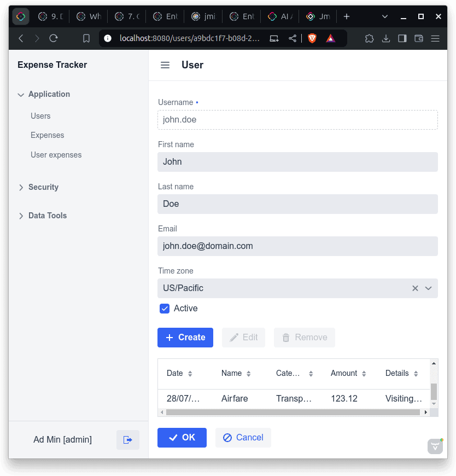The image size is (456, 476).
Task: Sort the table by Date column
Action: [190, 374]
